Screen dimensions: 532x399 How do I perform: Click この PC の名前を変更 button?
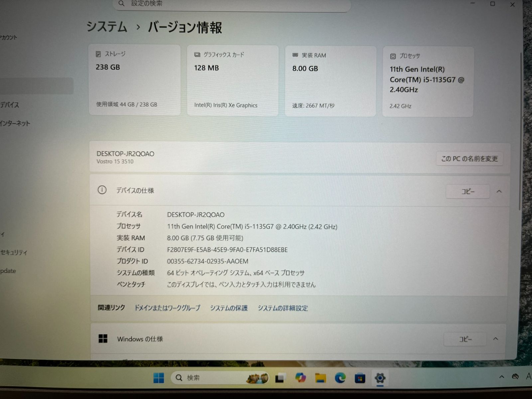click(x=469, y=159)
